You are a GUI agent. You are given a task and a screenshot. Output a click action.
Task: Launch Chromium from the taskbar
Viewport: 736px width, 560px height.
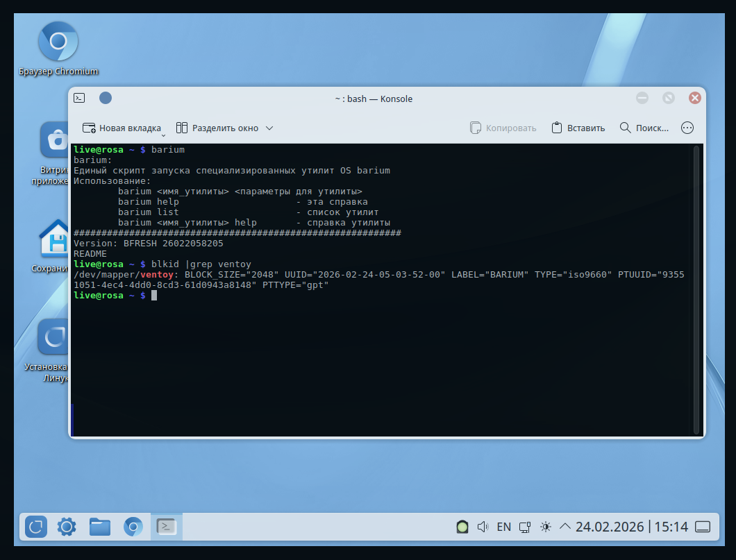click(x=133, y=527)
